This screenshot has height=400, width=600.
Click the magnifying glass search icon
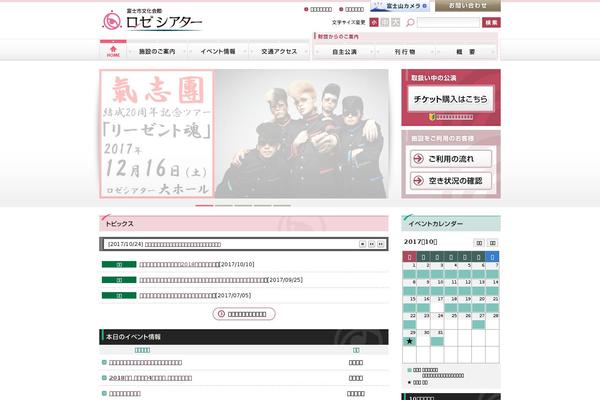[410, 23]
